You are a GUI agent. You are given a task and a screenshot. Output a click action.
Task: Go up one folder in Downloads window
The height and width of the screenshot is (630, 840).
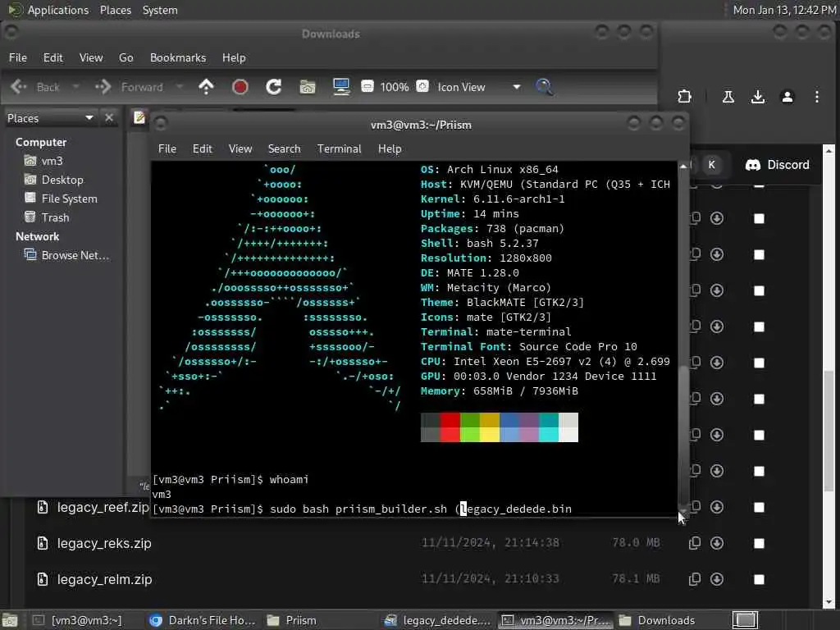tap(206, 87)
